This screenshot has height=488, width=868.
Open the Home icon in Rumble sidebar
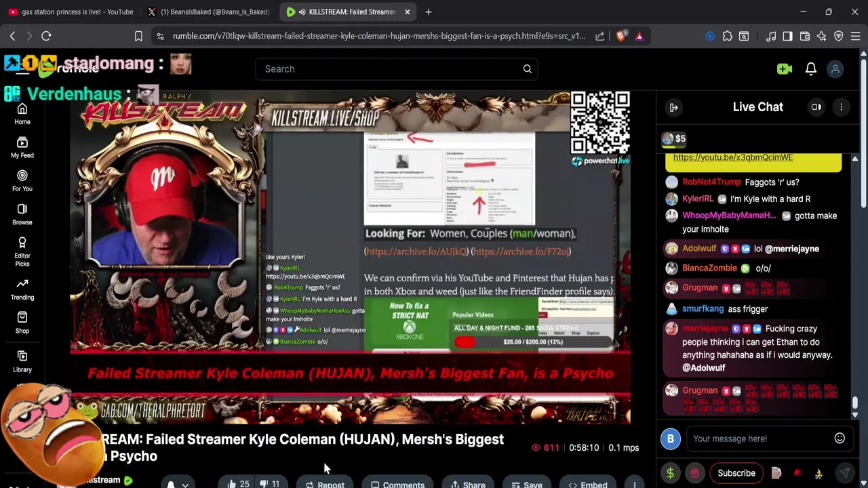22,114
